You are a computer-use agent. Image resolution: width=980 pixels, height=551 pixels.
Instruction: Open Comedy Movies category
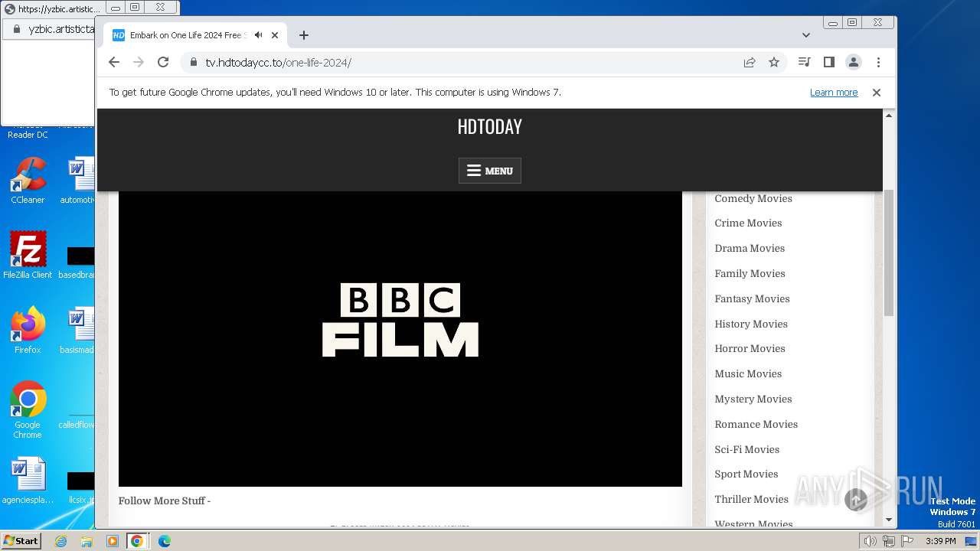753,198
